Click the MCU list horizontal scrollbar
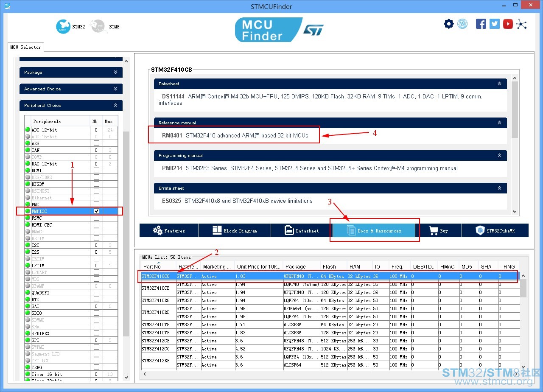The image size is (543, 392). 330,374
